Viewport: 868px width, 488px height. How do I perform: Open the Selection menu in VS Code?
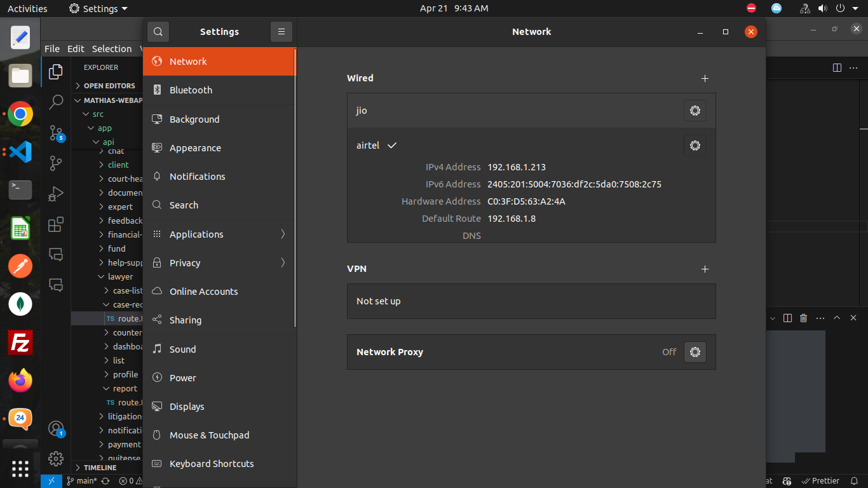[112, 49]
